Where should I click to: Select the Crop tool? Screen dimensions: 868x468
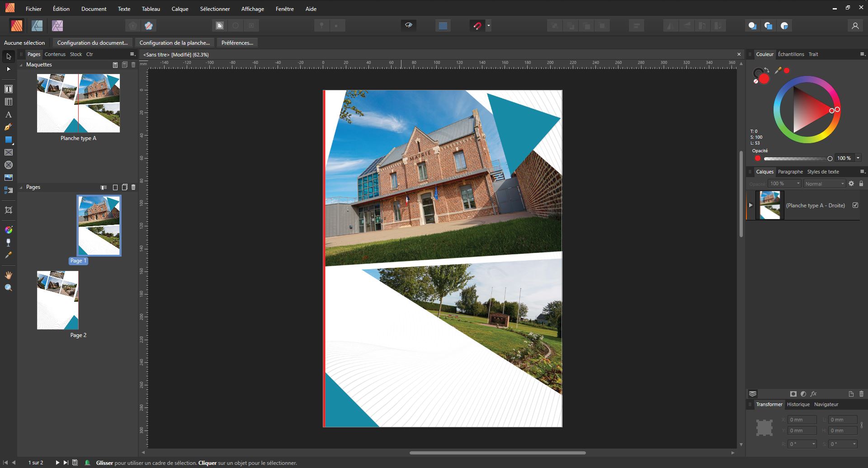click(x=9, y=210)
